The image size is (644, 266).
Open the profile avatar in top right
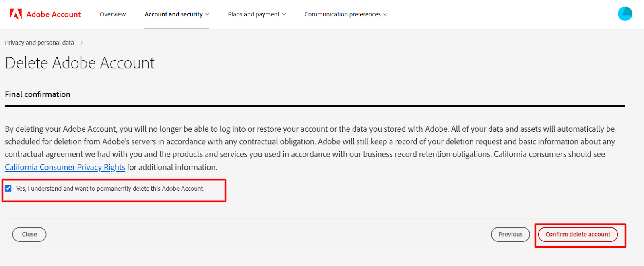pos(625,14)
